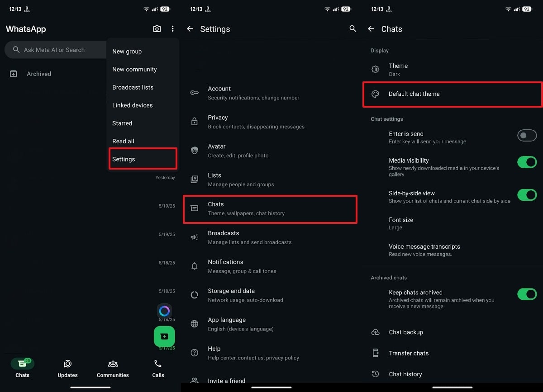Screen dimensions: 543x392
Task: Open the Default chat theme picker
Action: pos(452,94)
